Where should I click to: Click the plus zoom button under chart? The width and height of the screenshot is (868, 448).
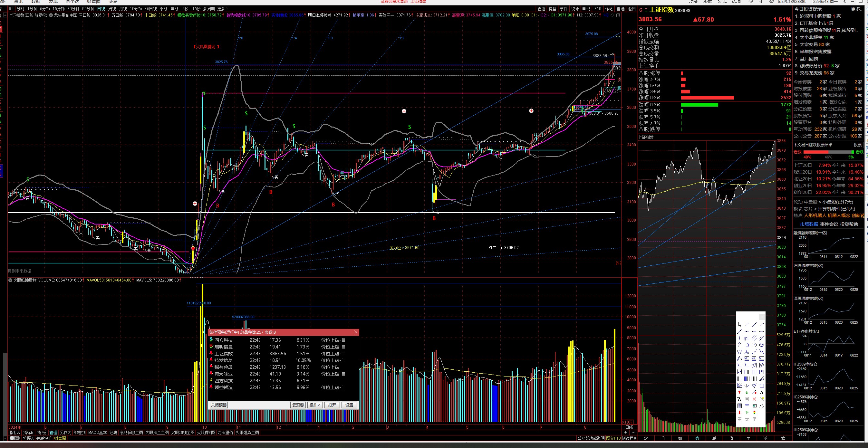tap(626, 433)
